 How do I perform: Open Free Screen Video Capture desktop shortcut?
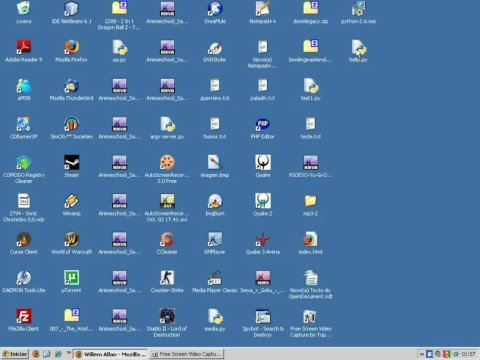pos(310,323)
